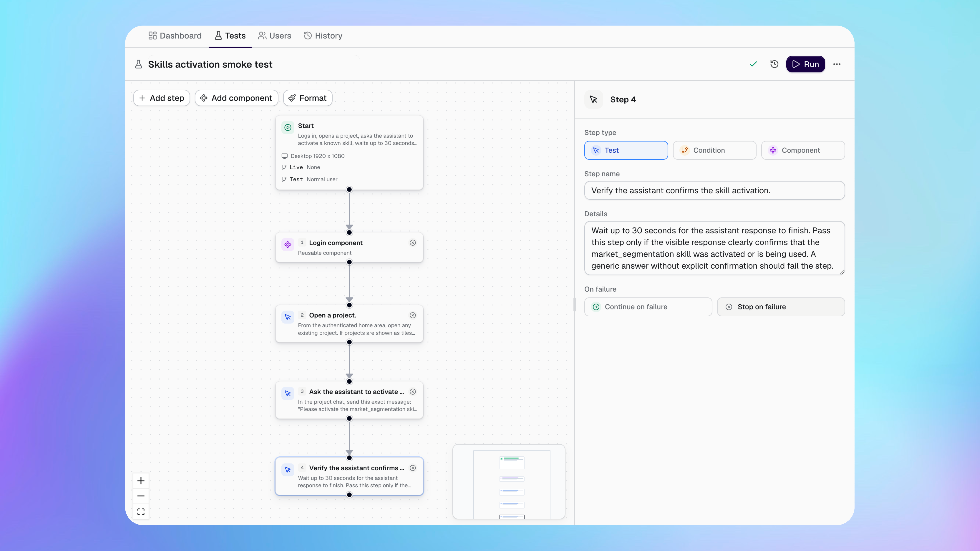Set step type to Test
The width and height of the screenshot is (980, 551).
626,151
